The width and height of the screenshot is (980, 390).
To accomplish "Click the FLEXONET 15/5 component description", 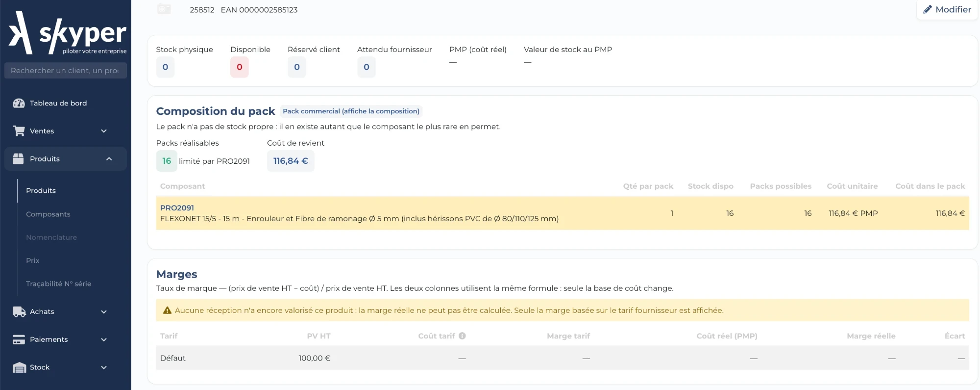I will click(x=360, y=219).
